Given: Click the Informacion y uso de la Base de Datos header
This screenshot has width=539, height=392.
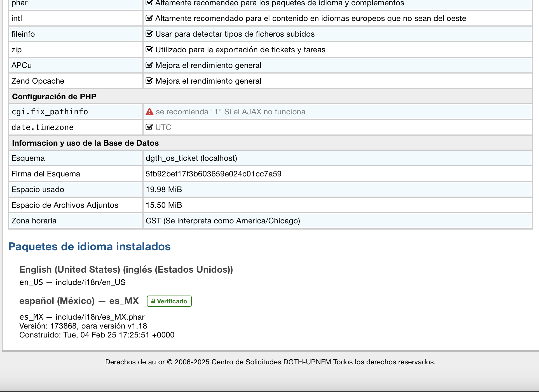Looking at the screenshot, I should coord(85,143).
